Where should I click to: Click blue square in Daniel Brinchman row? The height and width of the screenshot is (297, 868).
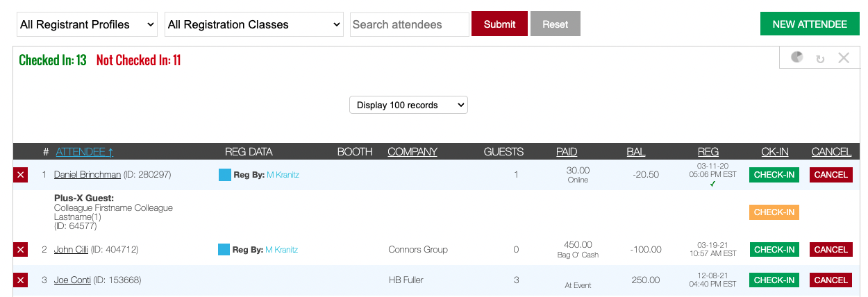(x=225, y=175)
